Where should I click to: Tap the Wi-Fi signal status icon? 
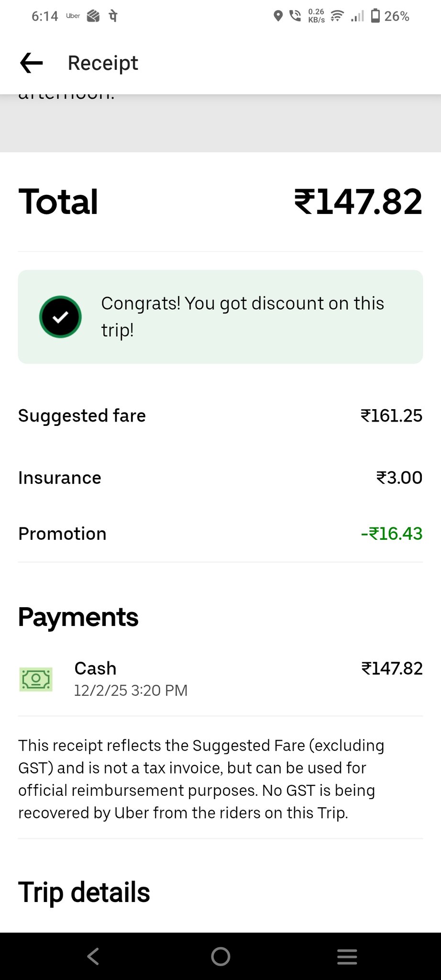[337, 16]
